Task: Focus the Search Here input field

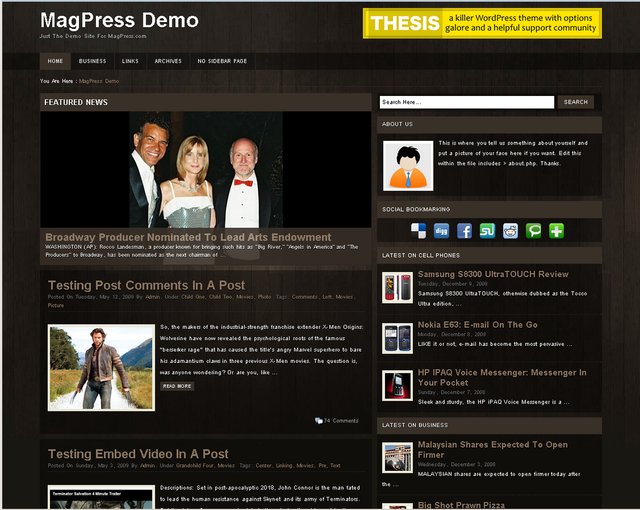Action: tap(467, 102)
